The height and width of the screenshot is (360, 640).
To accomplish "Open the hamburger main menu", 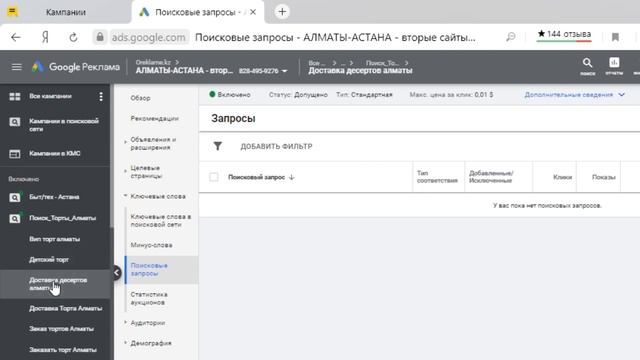I will pyautogui.click(x=16, y=67).
